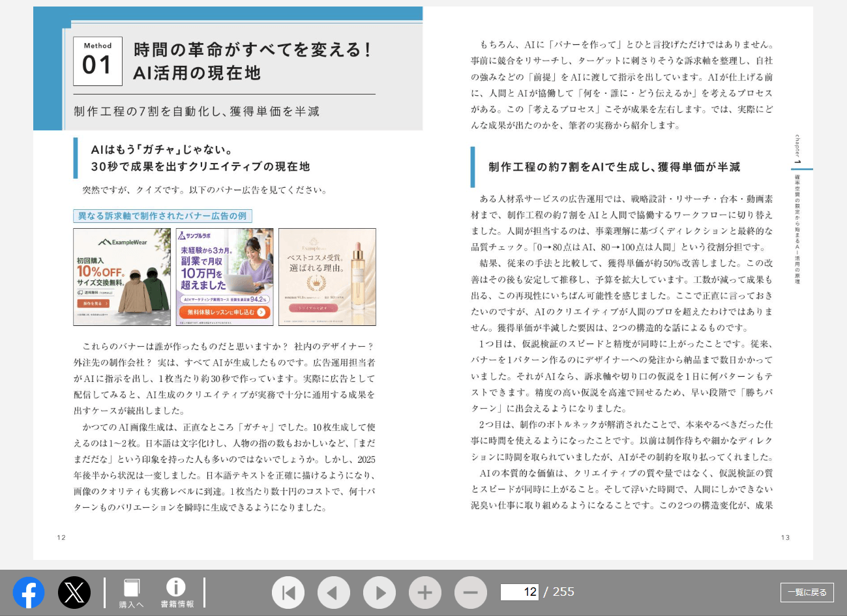The width and height of the screenshot is (847, 616).
Task: Share the book on X
Action: coord(74,593)
